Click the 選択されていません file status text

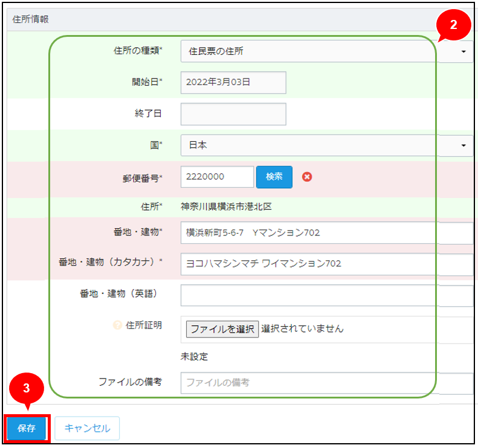[302, 328]
